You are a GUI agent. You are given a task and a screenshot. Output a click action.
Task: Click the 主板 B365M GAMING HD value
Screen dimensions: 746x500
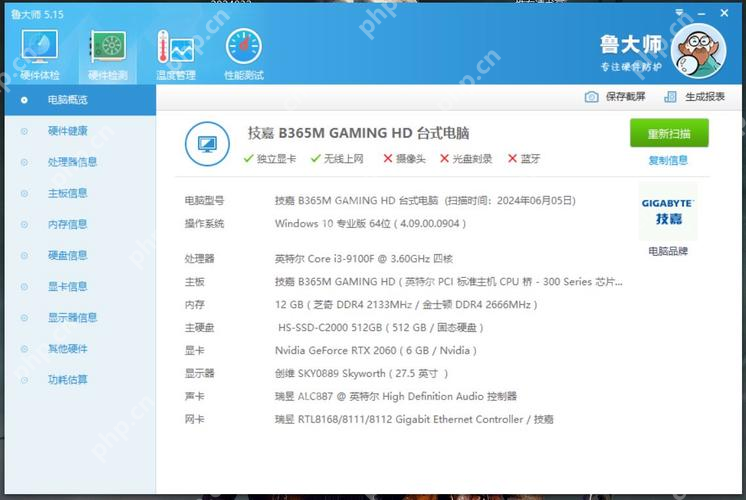(x=449, y=282)
